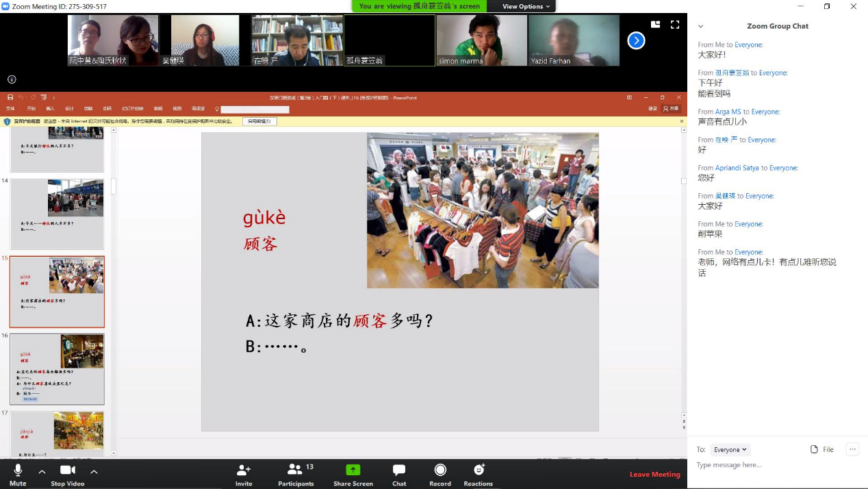This screenshot has width=868, height=489.
Task: Open the View Options dropdown
Action: point(526,6)
